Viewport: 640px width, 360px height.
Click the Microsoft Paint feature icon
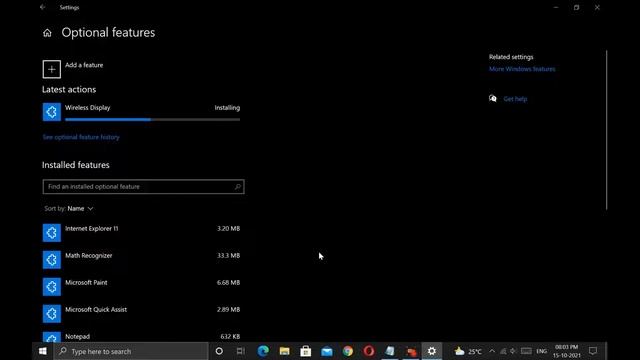click(51, 287)
